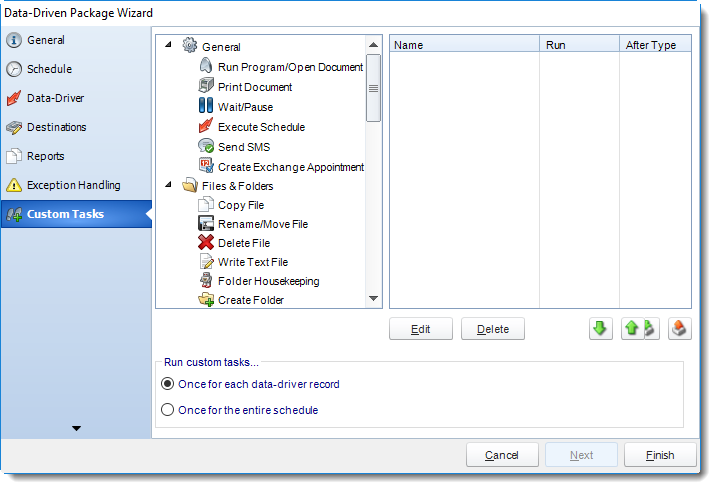Click the Copy File icon
The image size is (716, 489).
[206, 204]
